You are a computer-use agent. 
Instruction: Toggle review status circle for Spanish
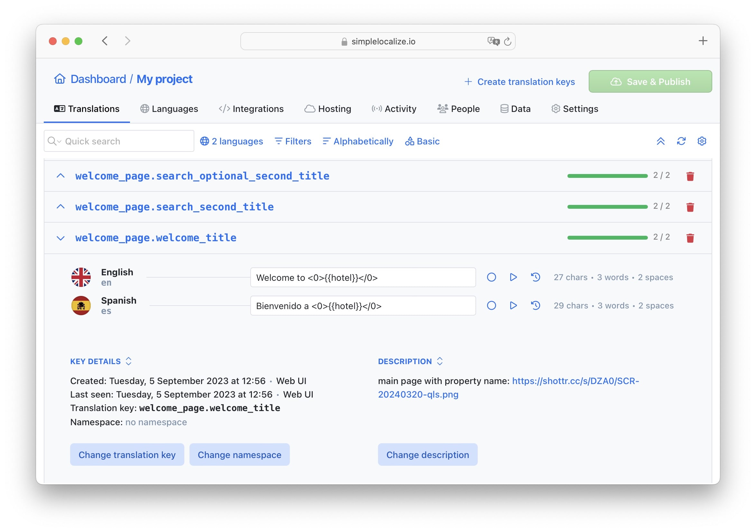click(491, 306)
